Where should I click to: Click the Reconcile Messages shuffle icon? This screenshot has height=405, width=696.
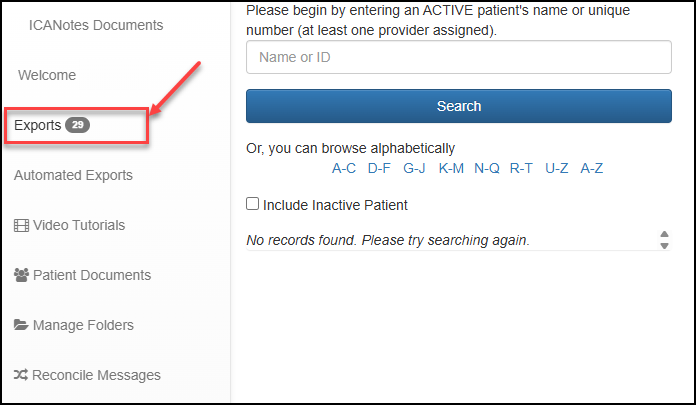(x=21, y=375)
